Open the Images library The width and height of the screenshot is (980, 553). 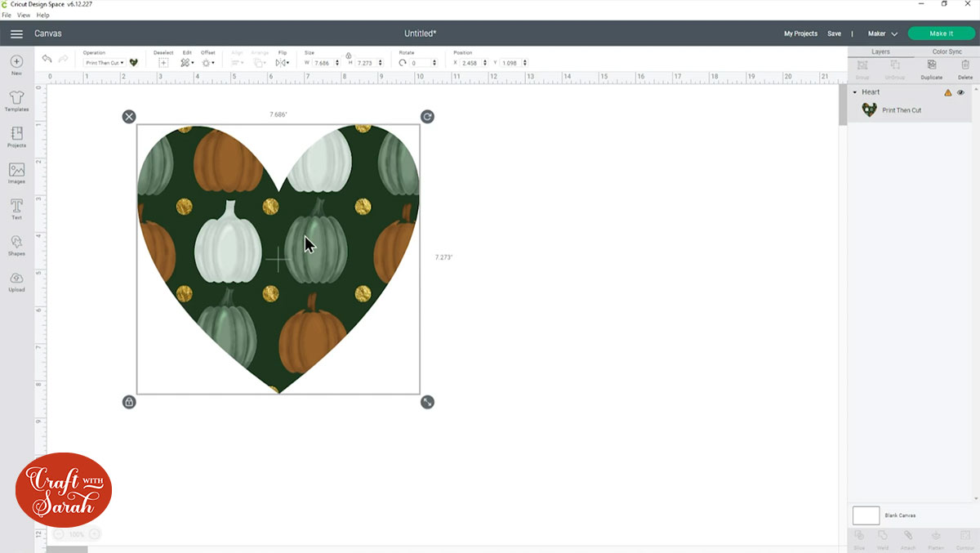pos(16,173)
